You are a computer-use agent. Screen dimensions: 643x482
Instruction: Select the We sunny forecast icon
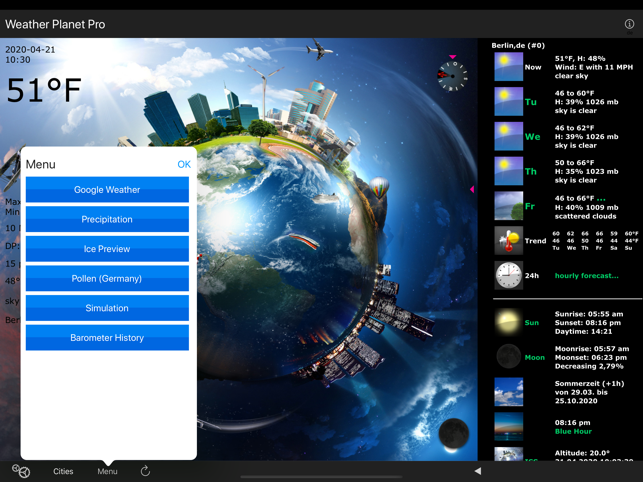click(x=508, y=136)
